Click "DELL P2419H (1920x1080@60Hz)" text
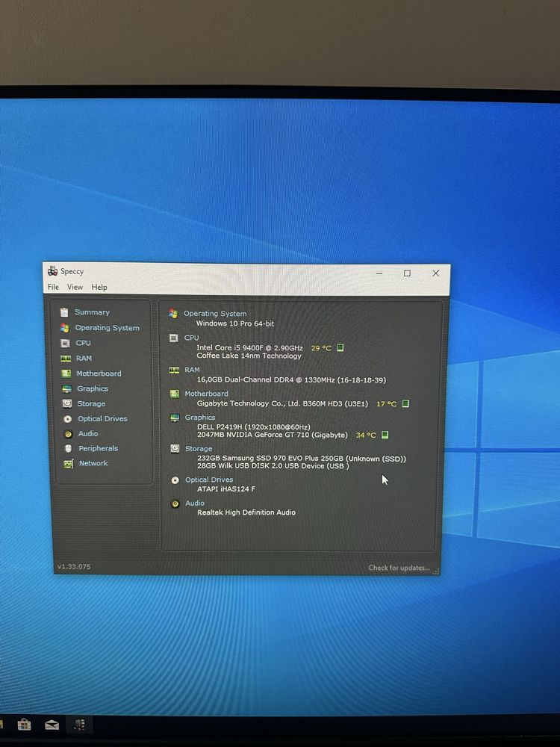 tap(253, 427)
